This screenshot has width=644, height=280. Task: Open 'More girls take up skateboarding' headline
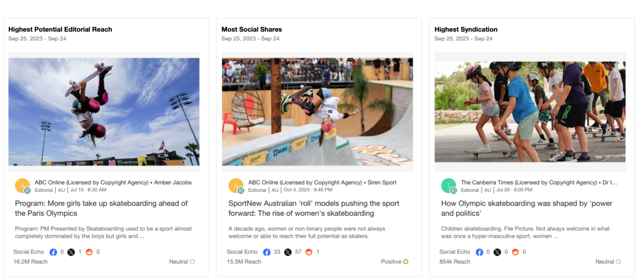point(101,208)
